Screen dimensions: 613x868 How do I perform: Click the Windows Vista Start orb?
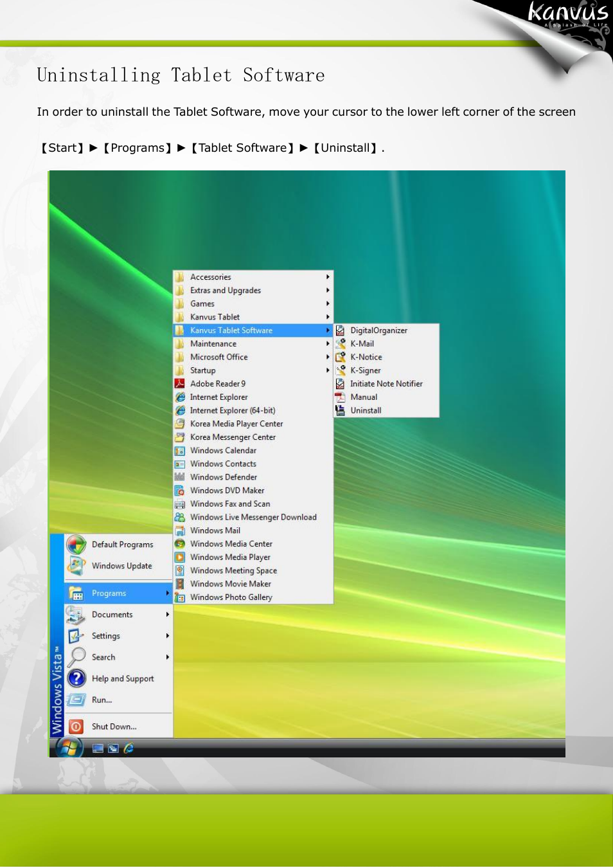69,747
